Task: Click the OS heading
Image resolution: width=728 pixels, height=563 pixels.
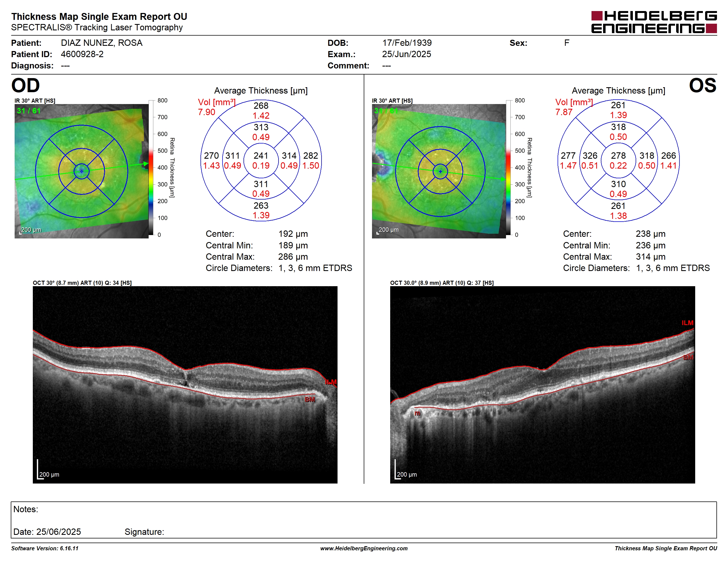Action: 702,85
